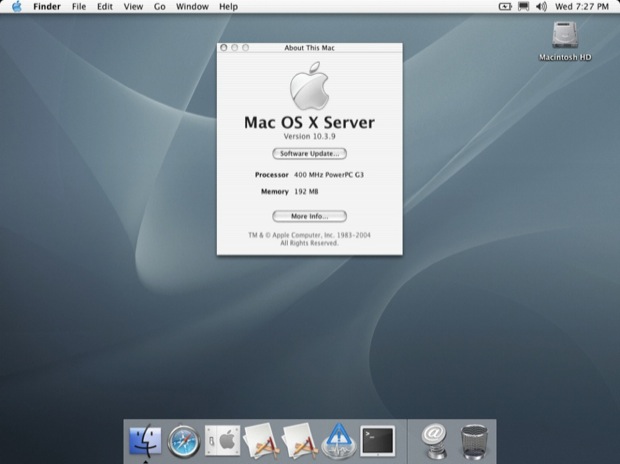620x464 pixels.
Task: Click the About This Mac title bar
Action: pos(310,47)
